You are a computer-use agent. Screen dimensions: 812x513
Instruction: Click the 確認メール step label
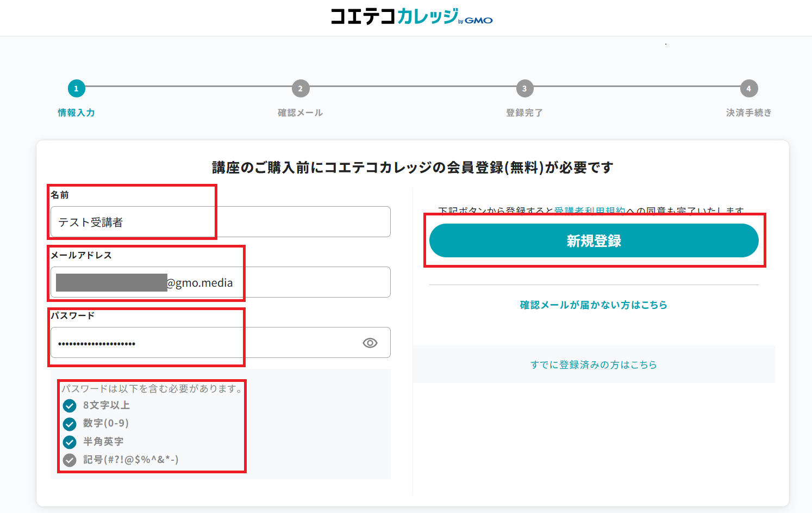pyautogui.click(x=300, y=113)
